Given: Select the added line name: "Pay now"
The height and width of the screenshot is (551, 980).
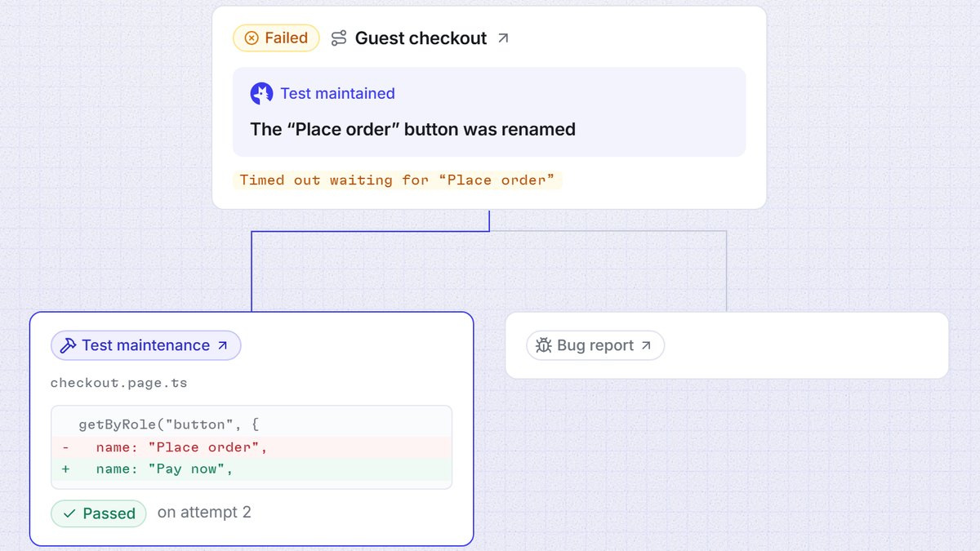Looking at the screenshot, I should pos(252,469).
